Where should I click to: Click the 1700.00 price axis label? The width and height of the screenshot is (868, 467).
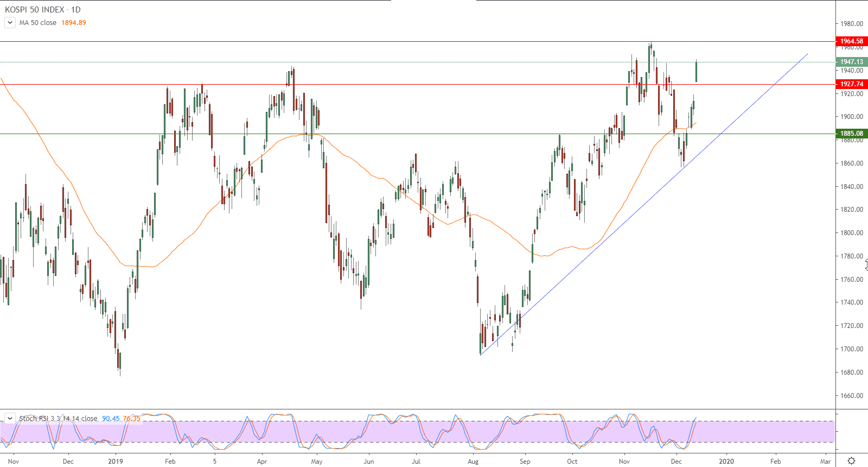pyautogui.click(x=852, y=349)
